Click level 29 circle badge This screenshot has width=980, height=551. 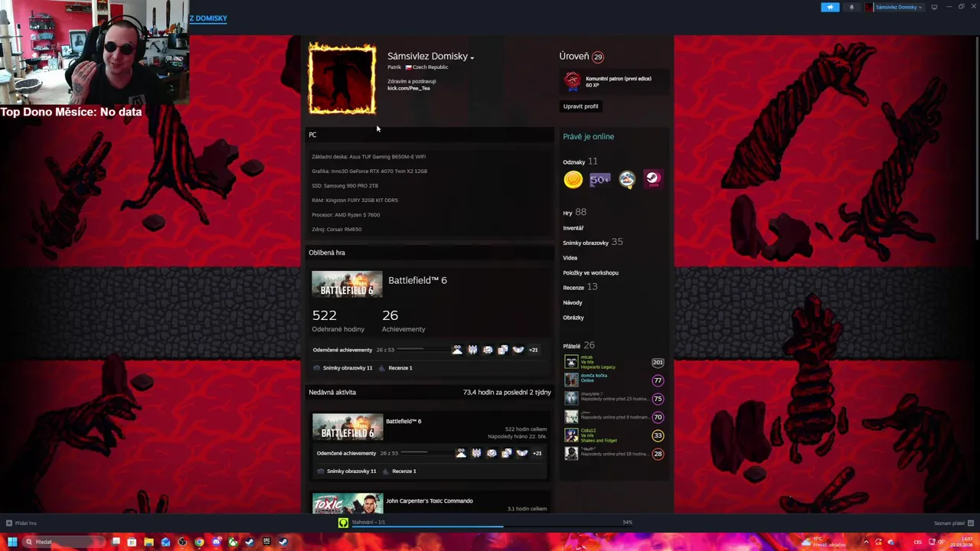[x=597, y=57]
